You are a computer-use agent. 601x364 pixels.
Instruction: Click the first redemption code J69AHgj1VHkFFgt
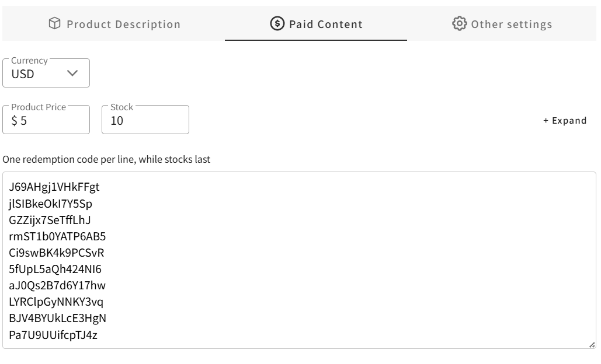click(54, 187)
